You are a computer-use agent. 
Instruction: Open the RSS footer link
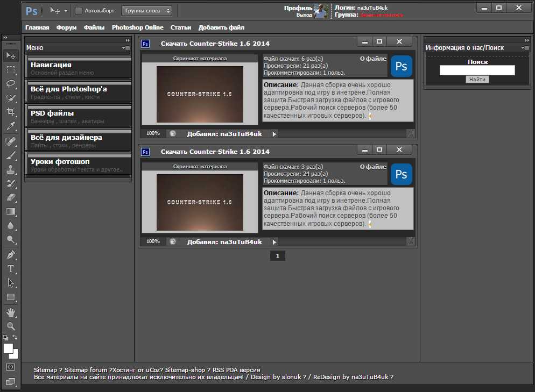pyautogui.click(x=219, y=370)
